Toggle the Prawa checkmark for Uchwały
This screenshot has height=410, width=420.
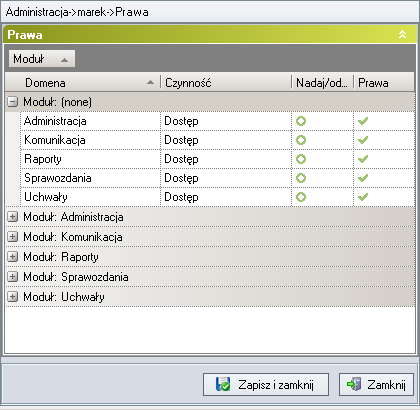[x=363, y=197]
